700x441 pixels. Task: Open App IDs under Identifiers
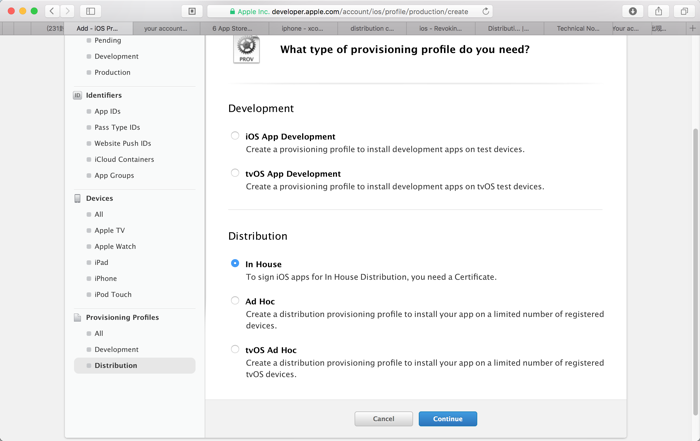pos(107,111)
